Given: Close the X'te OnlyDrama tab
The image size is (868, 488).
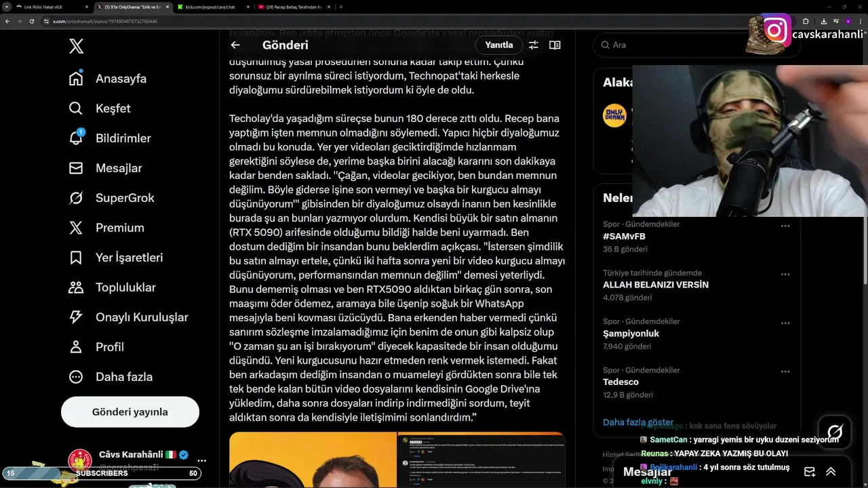Looking at the screenshot, I should [x=167, y=7].
